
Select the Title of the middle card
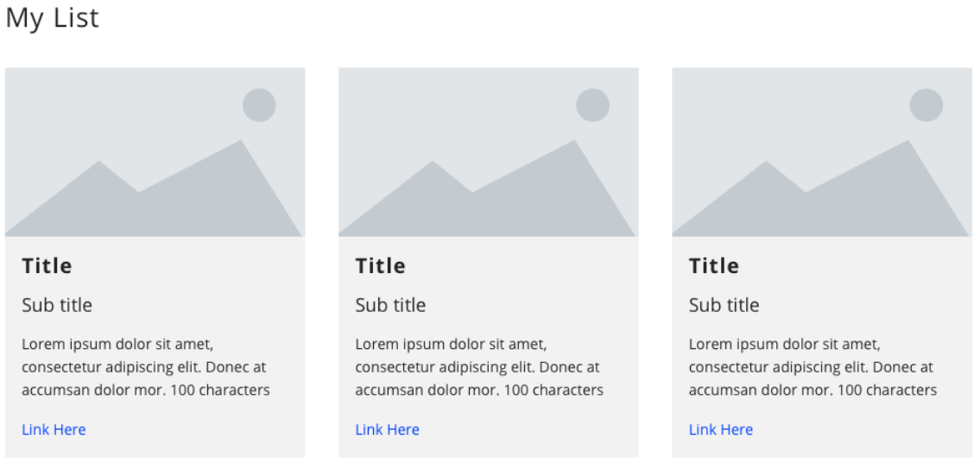click(x=380, y=266)
